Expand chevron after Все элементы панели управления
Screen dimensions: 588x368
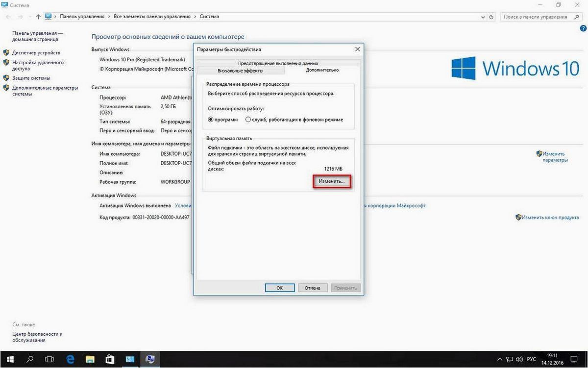pyautogui.click(x=195, y=17)
